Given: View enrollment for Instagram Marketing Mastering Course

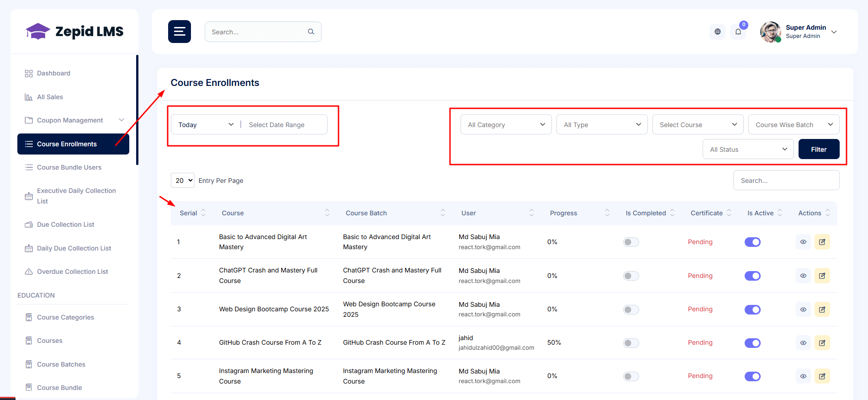Looking at the screenshot, I should click(x=803, y=376).
